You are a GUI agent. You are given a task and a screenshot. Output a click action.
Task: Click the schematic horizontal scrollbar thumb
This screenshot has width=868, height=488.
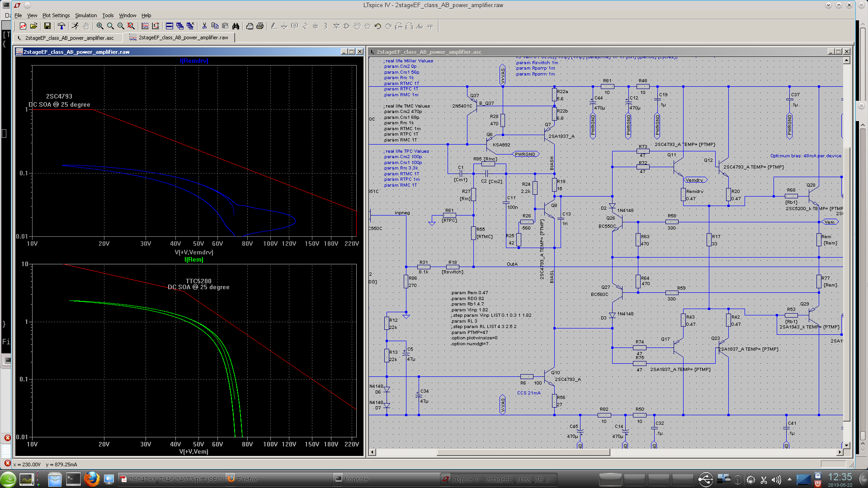[524, 452]
